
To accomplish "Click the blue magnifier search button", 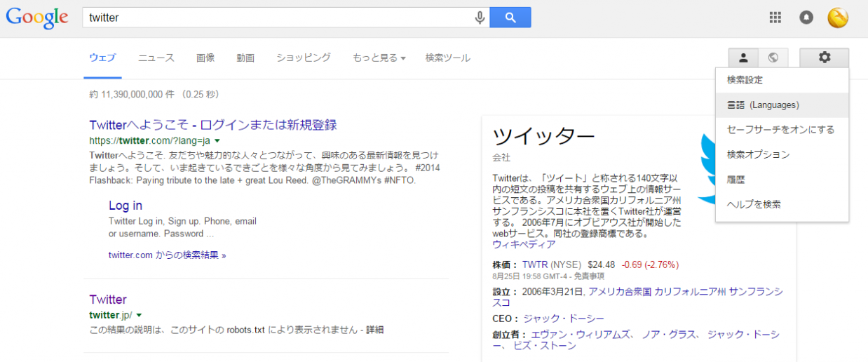I will tap(510, 18).
